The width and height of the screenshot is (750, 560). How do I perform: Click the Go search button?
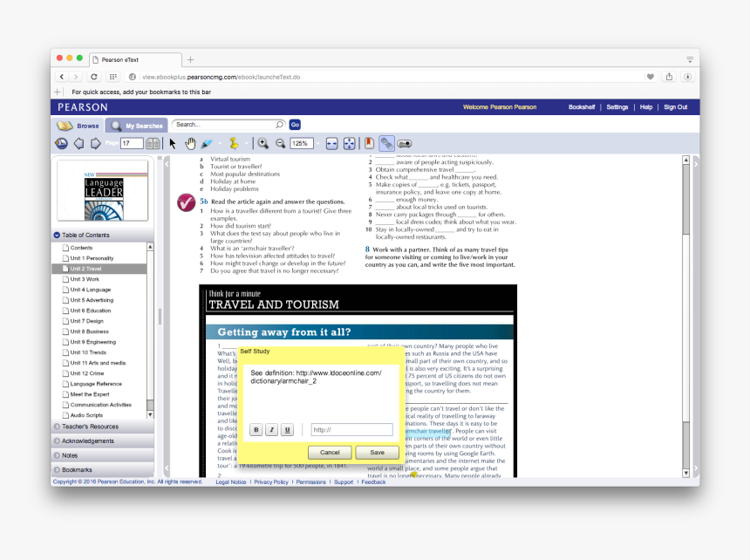(295, 125)
